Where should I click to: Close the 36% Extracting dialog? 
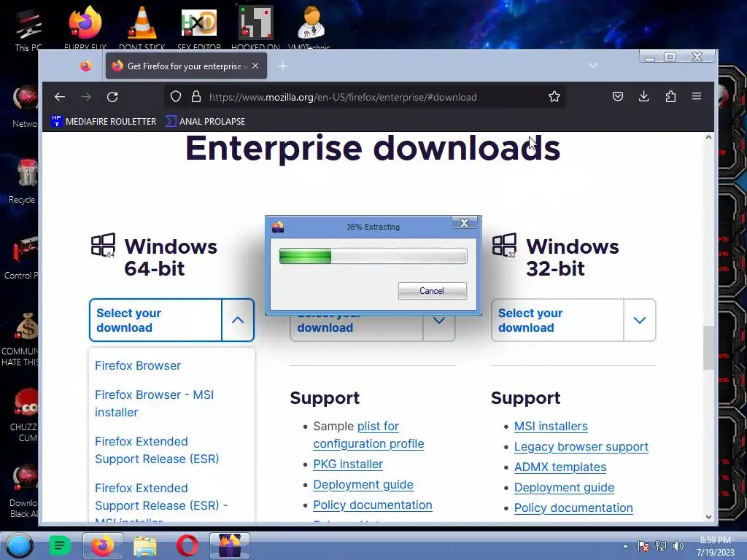coord(464,223)
